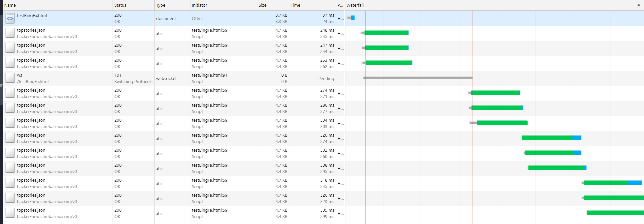The height and width of the screenshot is (224, 644).
Task: Select the testBingFa.html request name
Action: [x=32, y=16]
